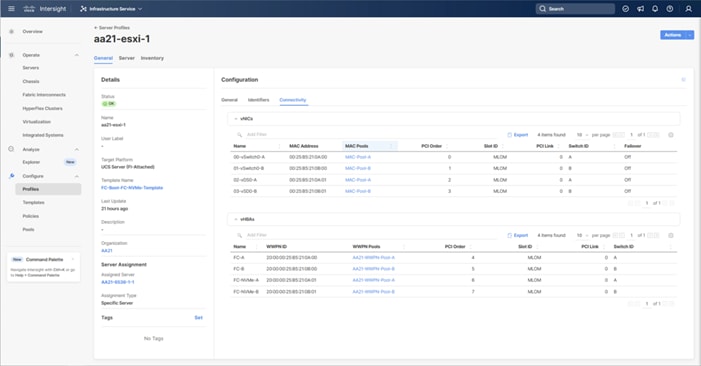Click the blue Actions button
701x366 pixels.
(673, 35)
